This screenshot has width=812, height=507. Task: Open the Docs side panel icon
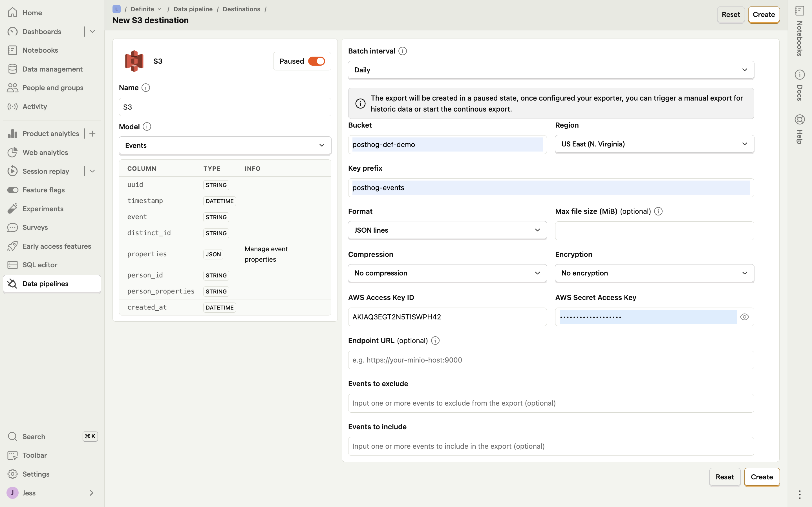800,75
